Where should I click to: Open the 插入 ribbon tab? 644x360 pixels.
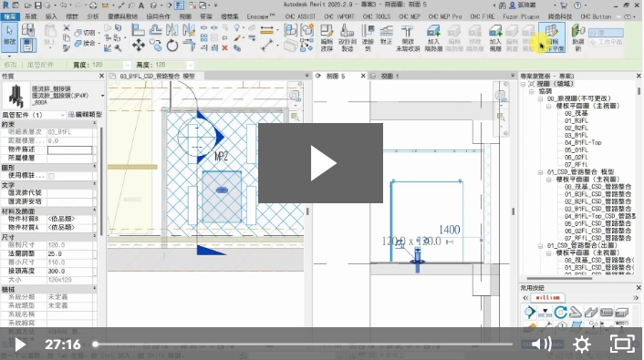click(51, 16)
